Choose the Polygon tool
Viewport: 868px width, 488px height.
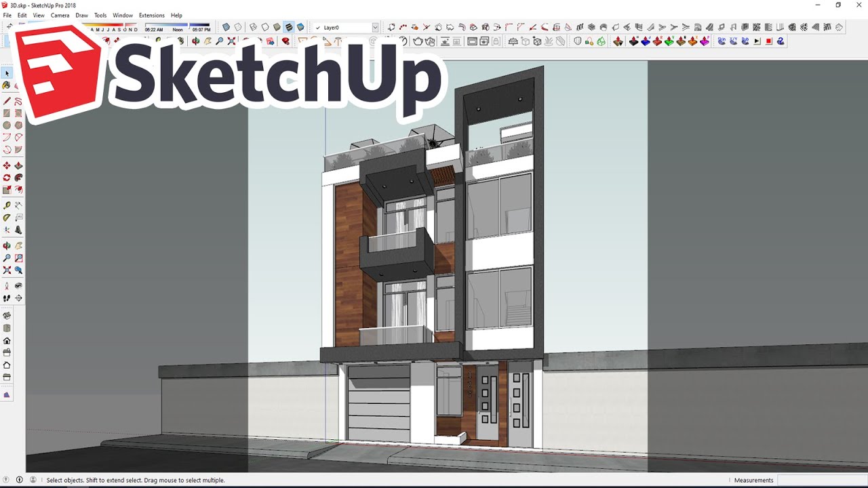point(18,125)
